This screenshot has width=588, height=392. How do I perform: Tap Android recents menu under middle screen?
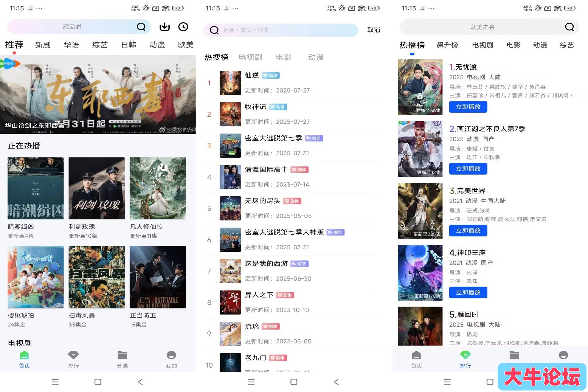pos(251,382)
